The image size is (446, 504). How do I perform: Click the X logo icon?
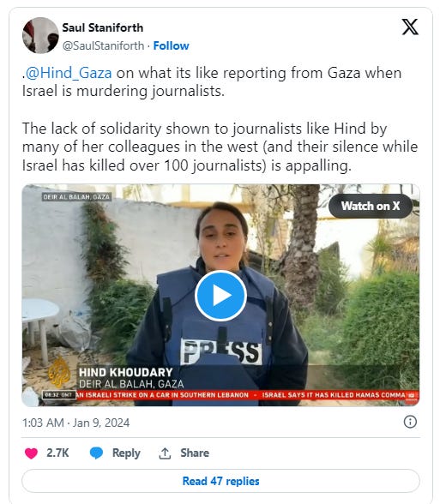coord(410,27)
